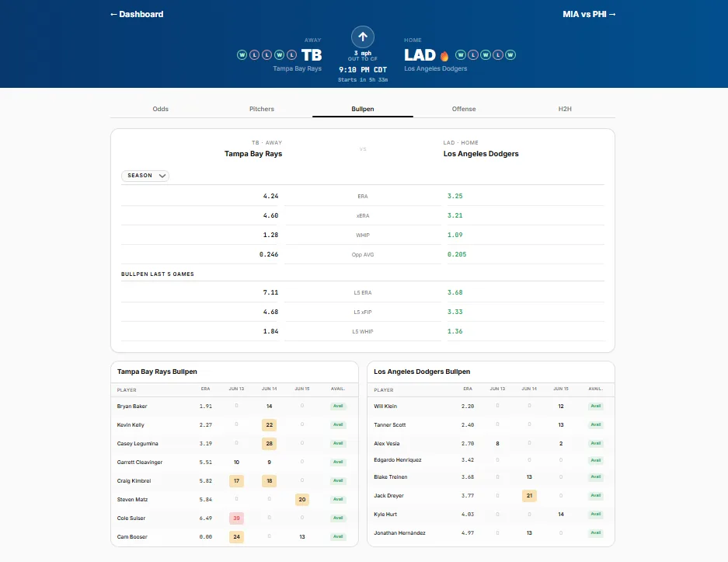
Task: Go back to Dashboard link
Action: coord(137,15)
